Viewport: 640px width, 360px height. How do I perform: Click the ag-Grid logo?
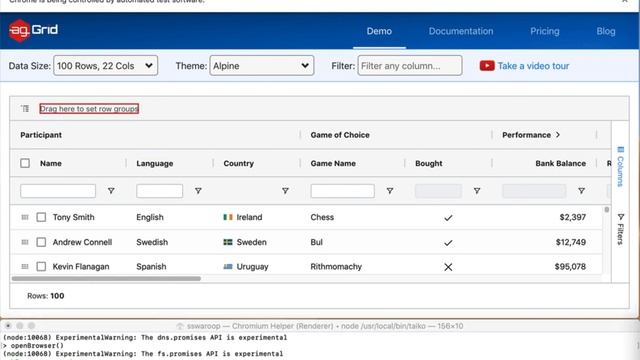click(x=33, y=30)
